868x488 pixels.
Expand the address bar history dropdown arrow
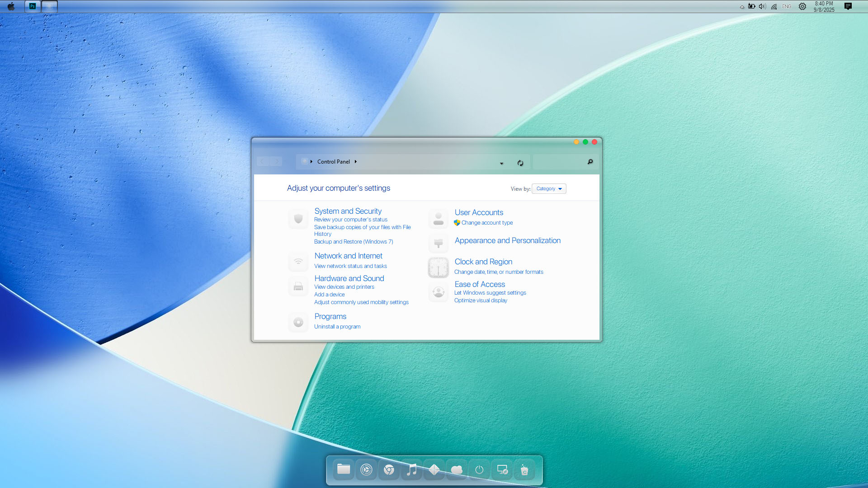pyautogui.click(x=501, y=163)
